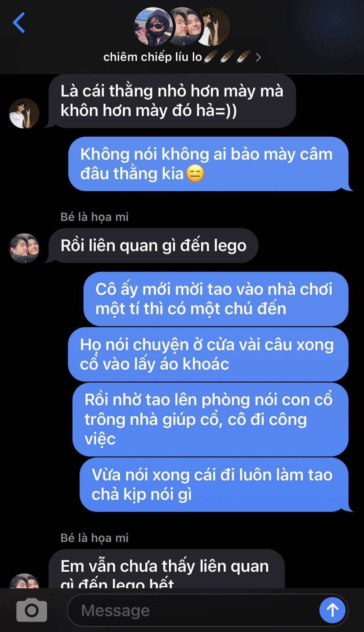The height and width of the screenshot is (632, 364).
Task: Tap group name 'chiêm chiếp líu lo'
Action: coord(153,57)
